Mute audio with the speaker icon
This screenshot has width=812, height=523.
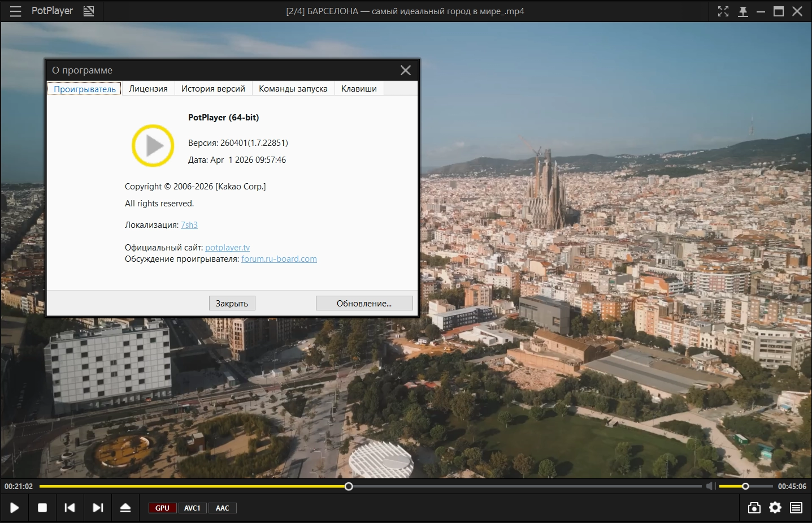click(711, 486)
